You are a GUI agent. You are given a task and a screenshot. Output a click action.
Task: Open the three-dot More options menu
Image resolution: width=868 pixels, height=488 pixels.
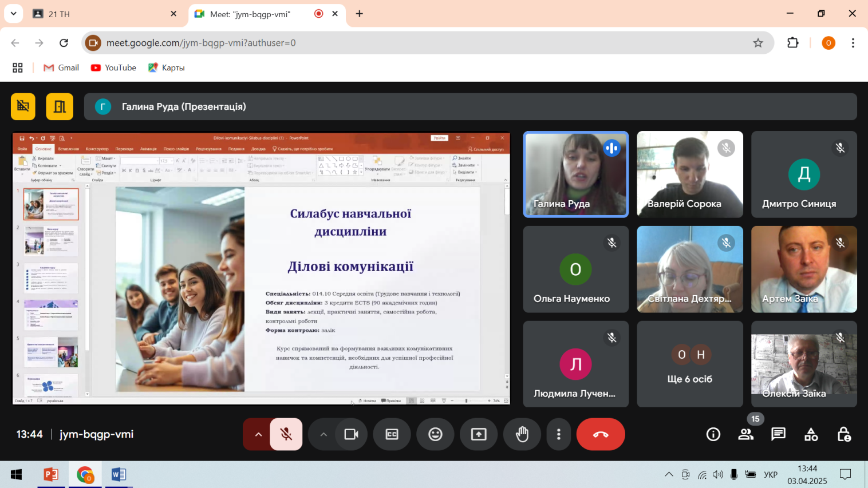tap(558, 434)
